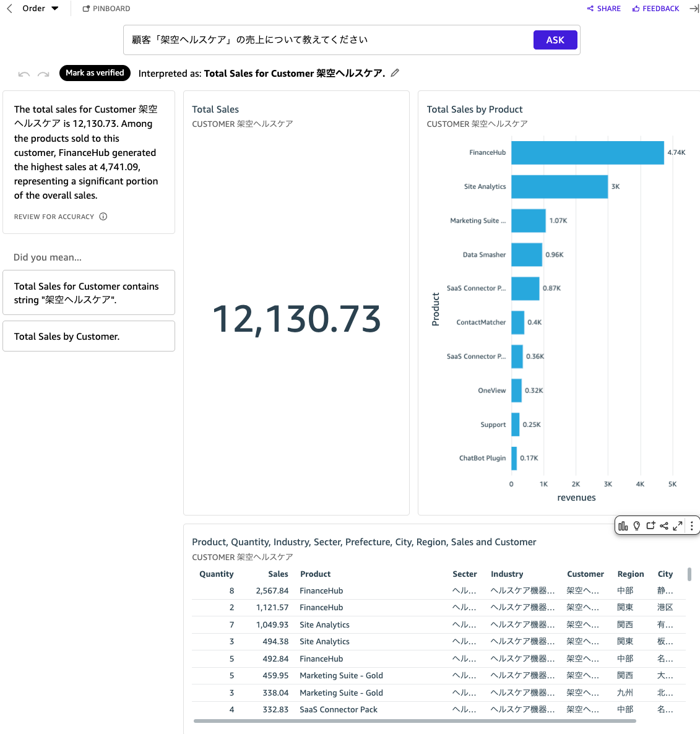Viewport: 700px width, 734px height.
Task: Open the change visualization chart icon on the table
Action: pos(623,525)
